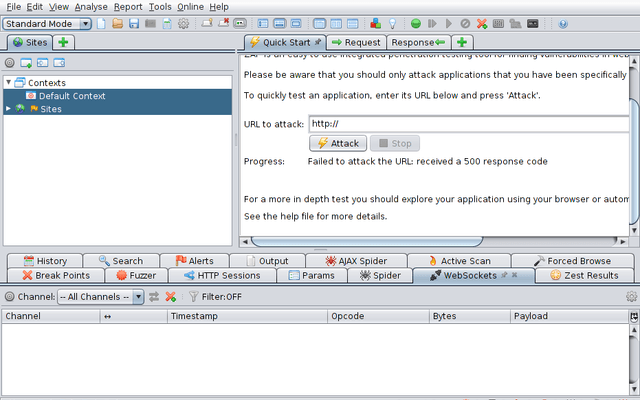
Task: Select the Sites tab
Action: click(x=29, y=42)
